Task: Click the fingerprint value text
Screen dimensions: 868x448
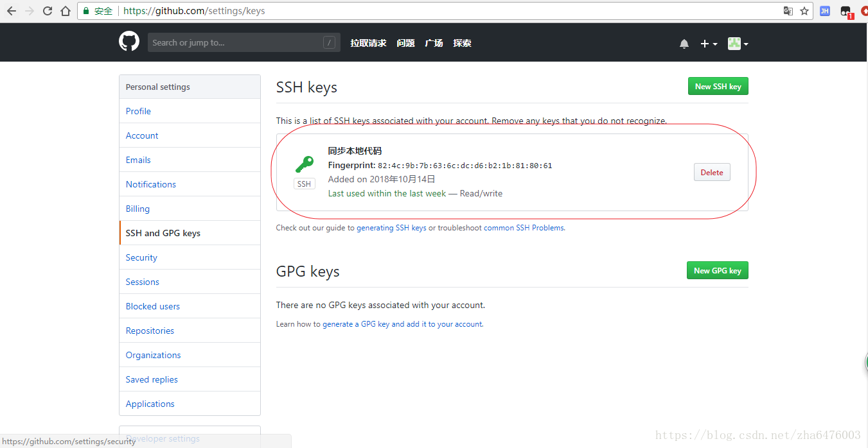Action: [x=465, y=166]
